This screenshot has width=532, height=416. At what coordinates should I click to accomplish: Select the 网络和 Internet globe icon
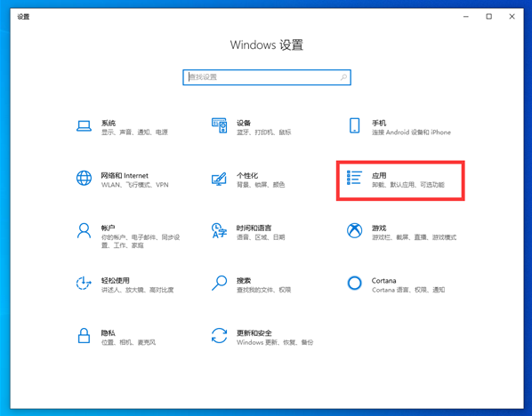(84, 179)
